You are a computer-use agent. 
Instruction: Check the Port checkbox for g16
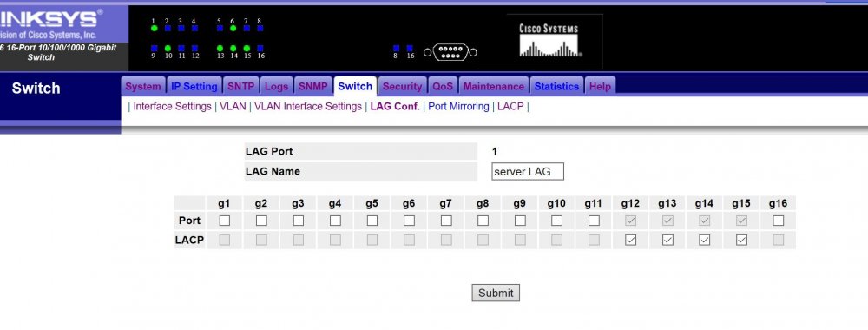tap(779, 221)
